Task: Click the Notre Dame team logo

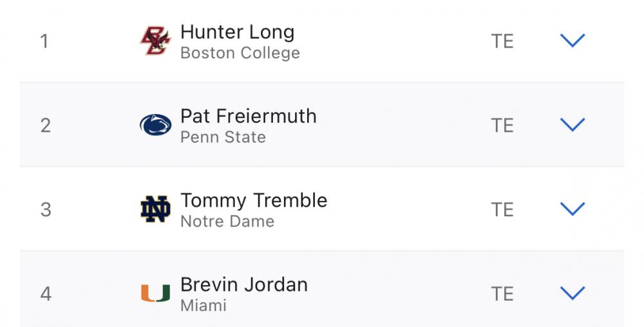Action: pyautogui.click(x=155, y=209)
